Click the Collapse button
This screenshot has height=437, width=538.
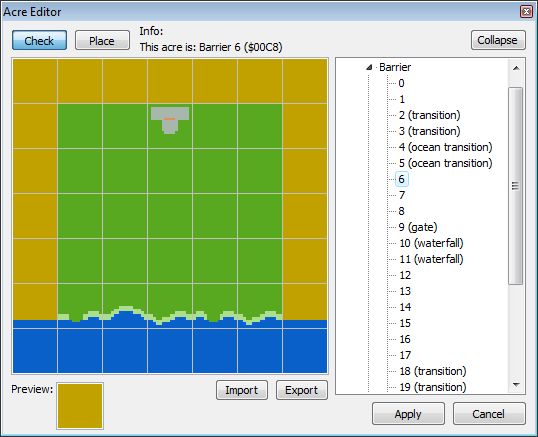[x=498, y=40]
